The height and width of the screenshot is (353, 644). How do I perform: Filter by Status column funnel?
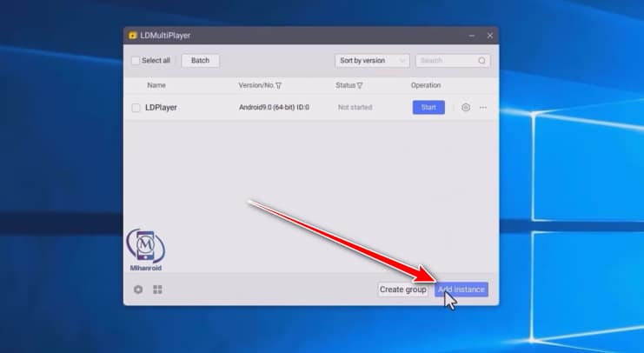tap(360, 85)
